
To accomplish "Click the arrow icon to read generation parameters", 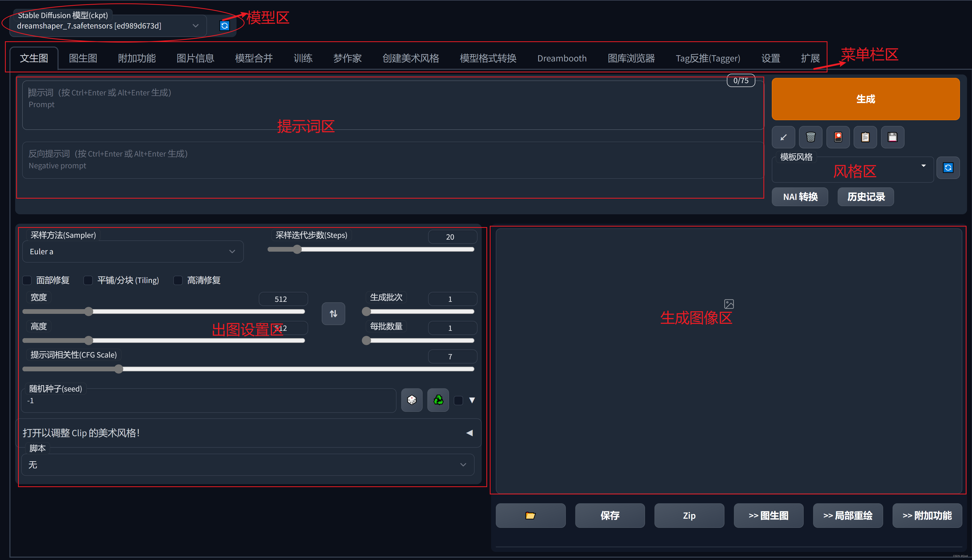I will coord(784,137).
